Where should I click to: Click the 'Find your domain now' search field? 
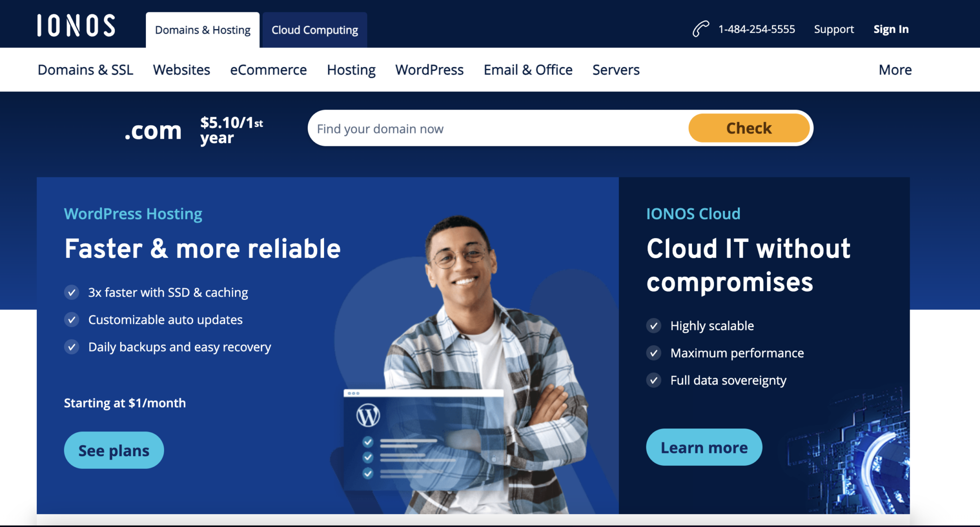(x=479, y=128)
